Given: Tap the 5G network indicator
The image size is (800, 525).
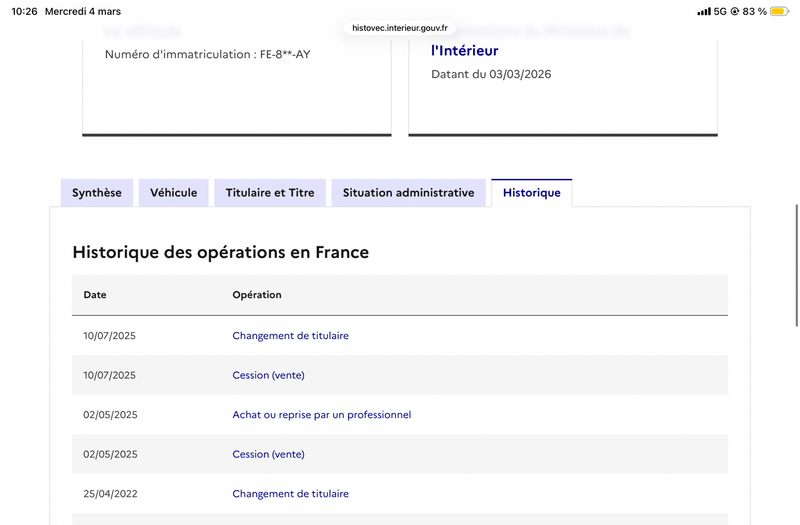Looking at the screenshot, I should coord(720,11).
